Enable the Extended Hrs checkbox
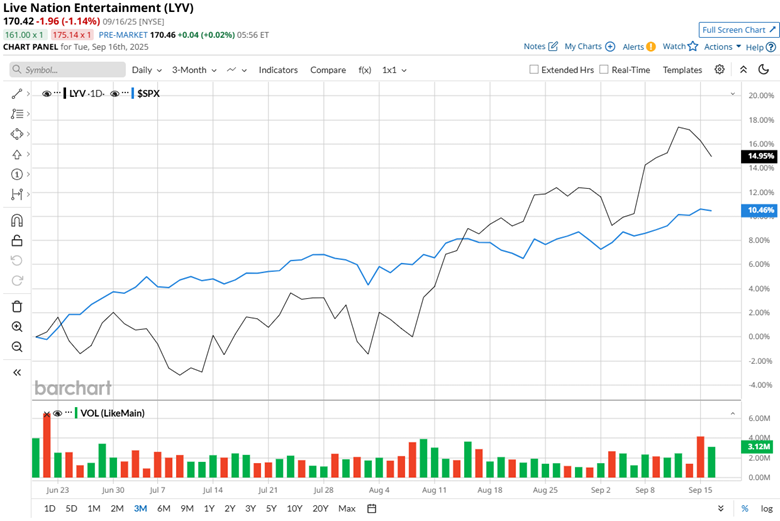The height and width of the screenshot is (521, 780). pyautogui.click(x=534, y=70)
